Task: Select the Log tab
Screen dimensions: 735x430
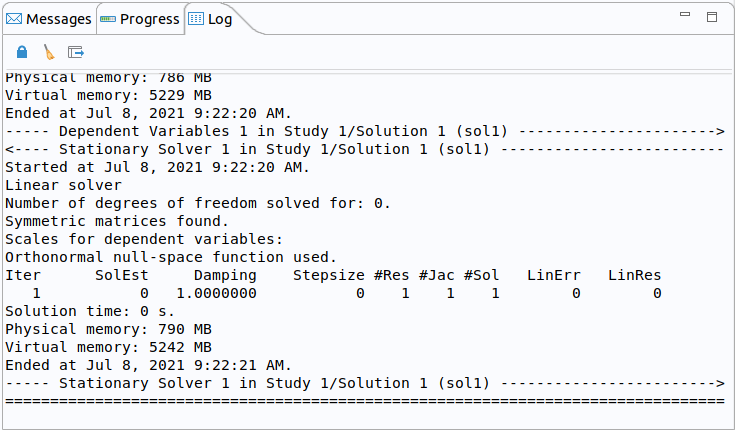Action: tap(210, 19)
